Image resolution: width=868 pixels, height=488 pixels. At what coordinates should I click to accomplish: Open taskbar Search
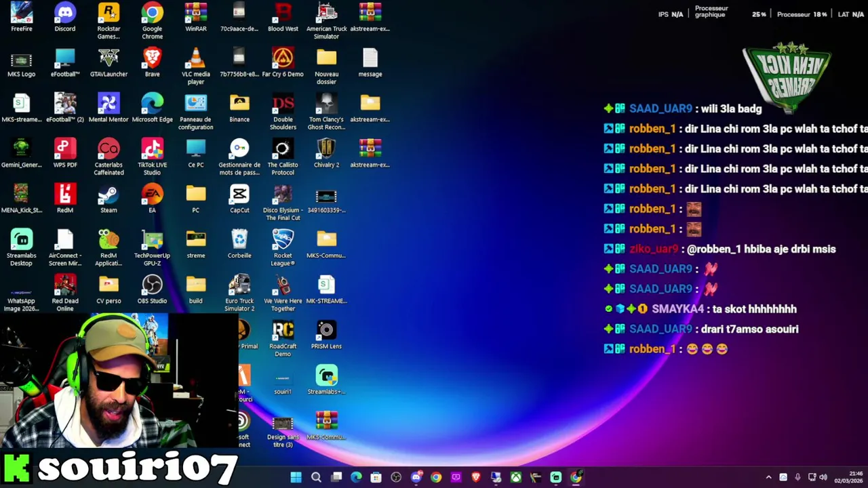pyautogui.click(x=316, y=477)
